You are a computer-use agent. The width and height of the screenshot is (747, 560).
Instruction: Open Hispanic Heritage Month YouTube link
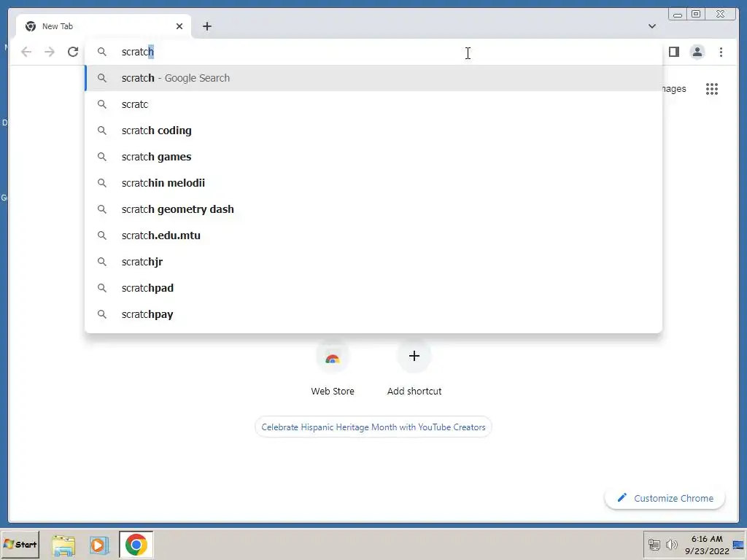[373, 427]
